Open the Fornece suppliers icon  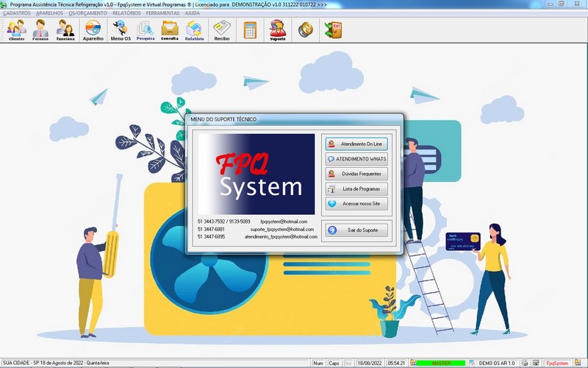[x=40, y=30]
